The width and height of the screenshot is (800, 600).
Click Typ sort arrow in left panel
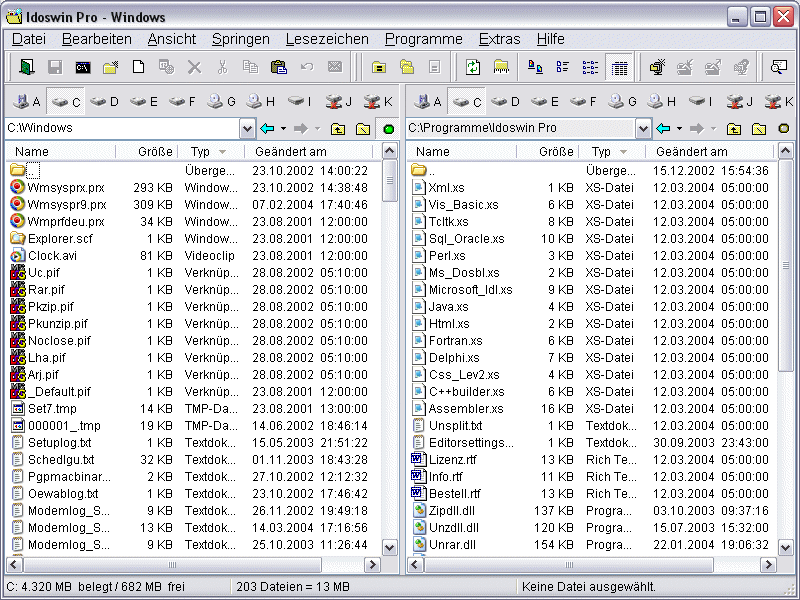(222, 152)
